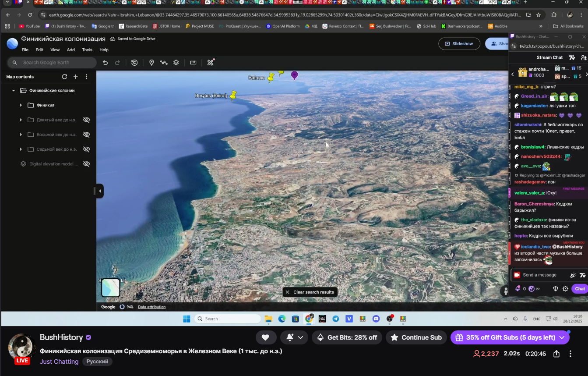The height and width of the screenshot is (376, 588).
Task: Select the Draw path or polygon tool
Action: tap(164, 63)
